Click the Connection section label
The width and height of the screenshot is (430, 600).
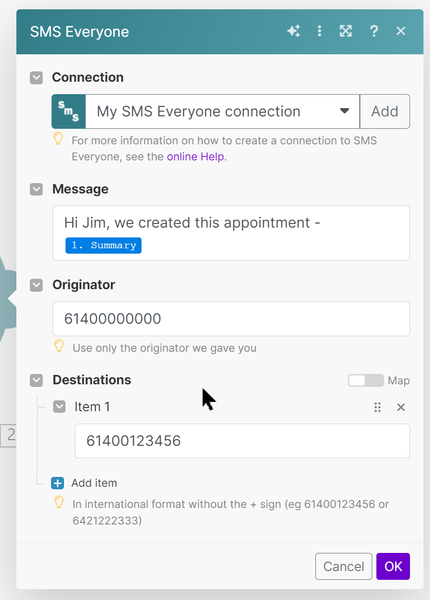coord(88,77)
